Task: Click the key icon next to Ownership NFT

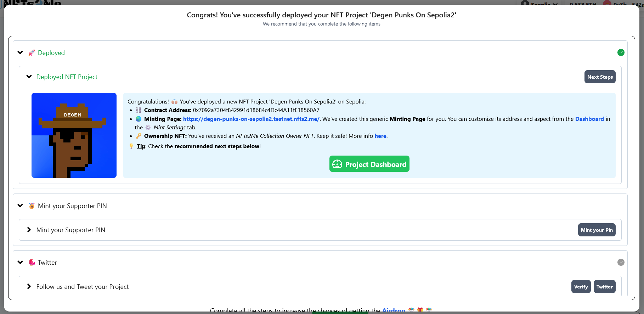Action: pyautogui.click(x=139, y=136)
